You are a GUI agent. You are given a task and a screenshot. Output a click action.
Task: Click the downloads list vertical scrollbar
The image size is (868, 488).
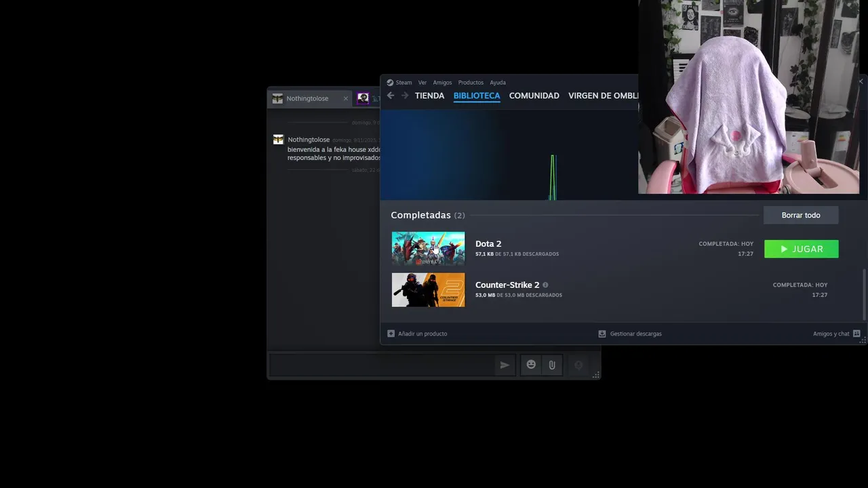pyautogui.click(x=864, y=295)
